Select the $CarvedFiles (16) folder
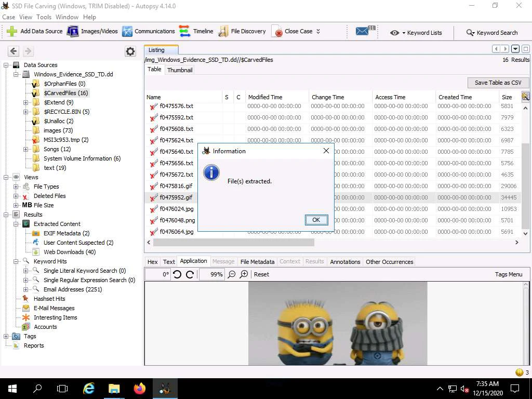The image size is (532, 399). 65,93
